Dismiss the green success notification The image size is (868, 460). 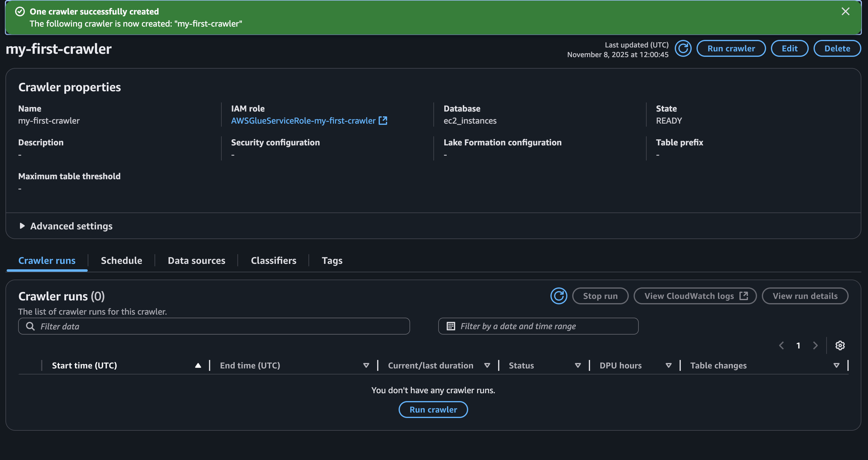845,11
